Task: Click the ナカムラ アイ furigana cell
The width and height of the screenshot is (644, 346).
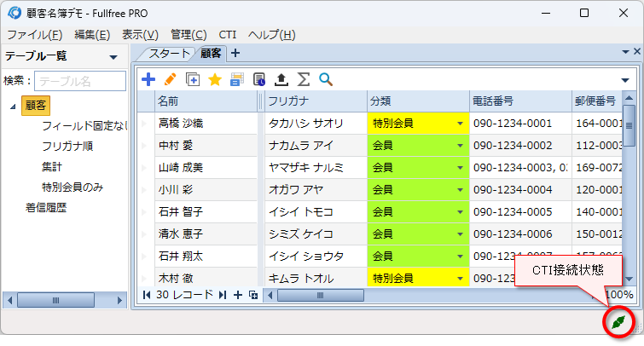Action: coord(316,145)
